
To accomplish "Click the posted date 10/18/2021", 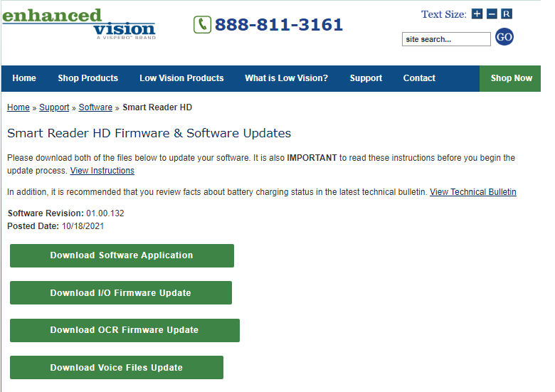I will 83,226.
